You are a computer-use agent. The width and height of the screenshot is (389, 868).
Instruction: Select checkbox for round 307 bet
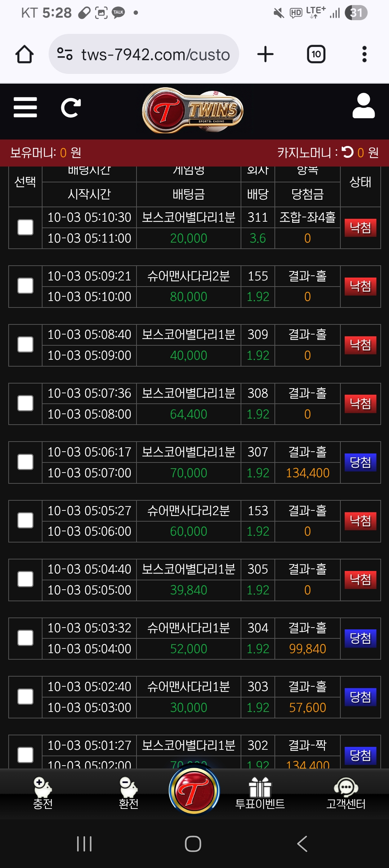26,462
